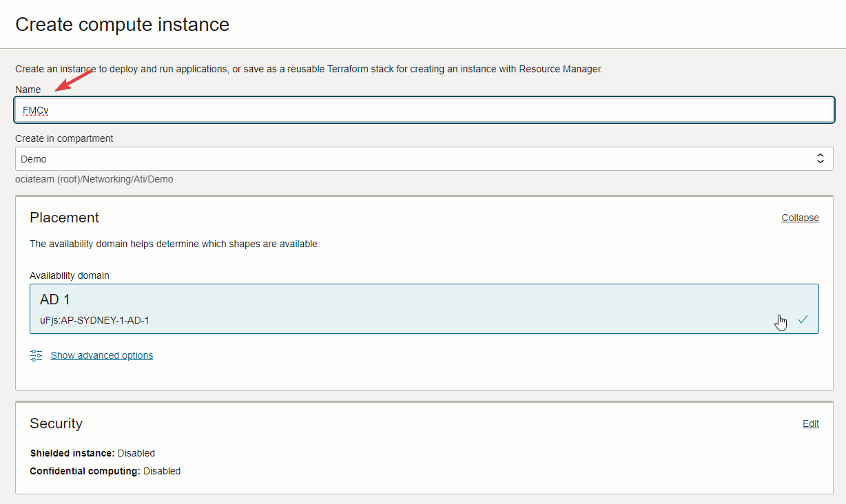Collapse the Placement section
The image size is (846, 504).
(x=800, y=218)
